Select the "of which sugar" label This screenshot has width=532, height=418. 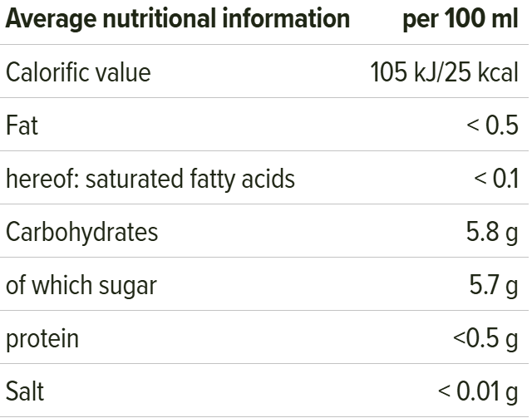click(x=81, y=285)
